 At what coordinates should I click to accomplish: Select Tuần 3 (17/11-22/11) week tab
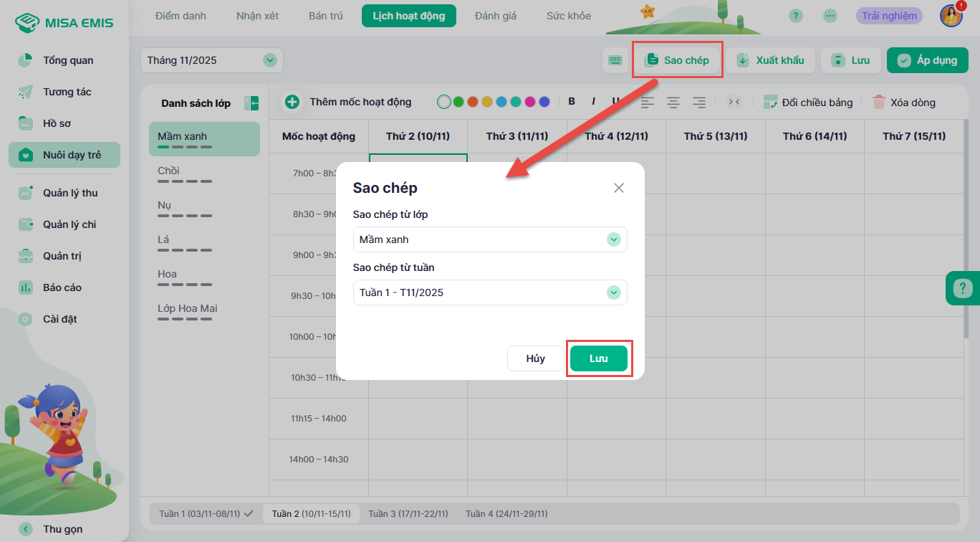[x=408, y=513]
